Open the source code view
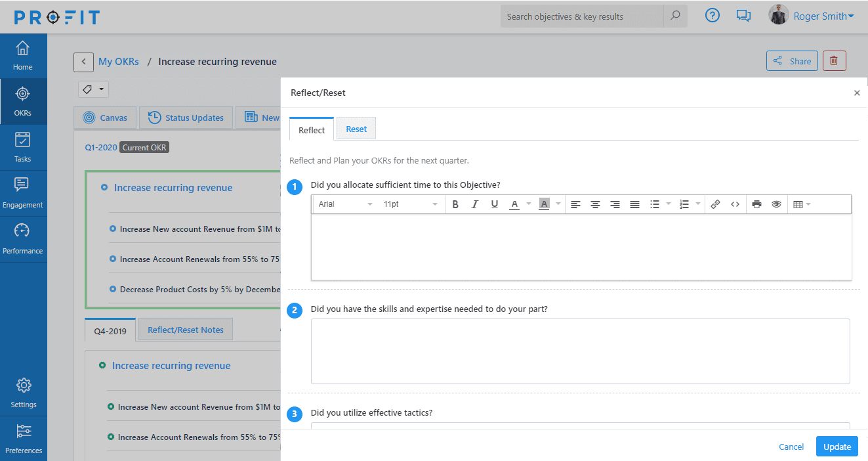 click(x=735, y=204)
